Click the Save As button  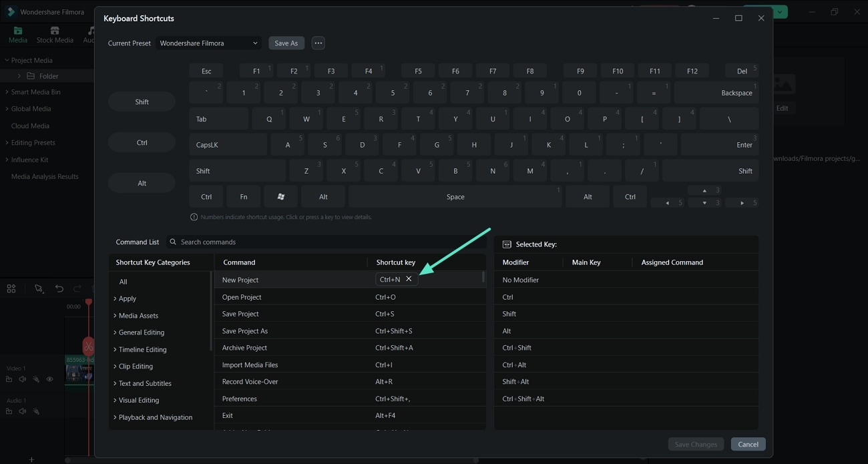pos(286,43)
